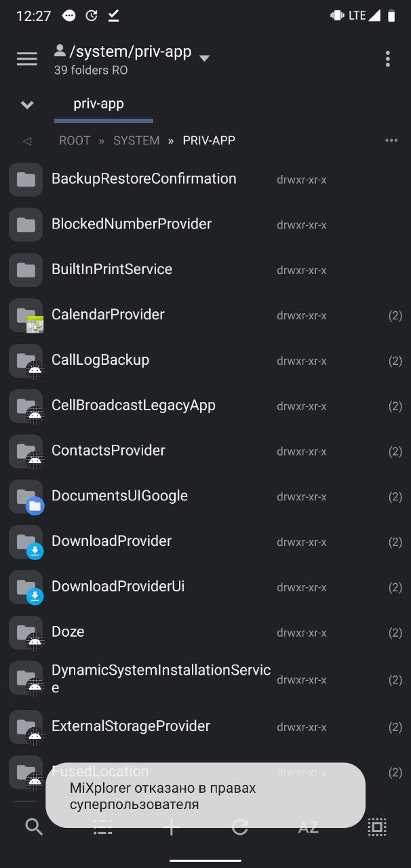
Task: Open the BackupRestoreConfirmation folder
Action: pyautogui.click(x=206, y=179)
